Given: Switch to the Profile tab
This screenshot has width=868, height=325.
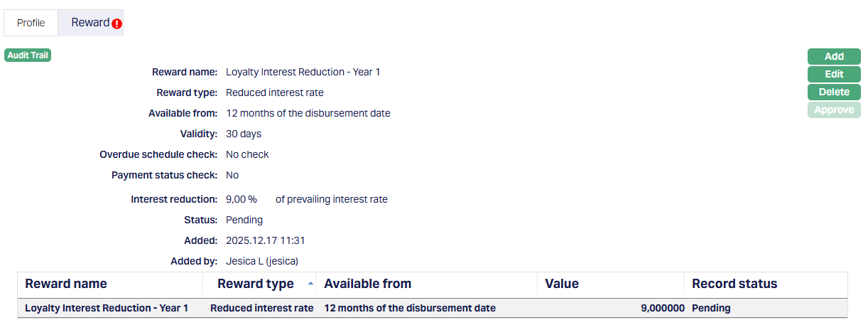Looking at the screenshot, I should [x=31, y=23].
